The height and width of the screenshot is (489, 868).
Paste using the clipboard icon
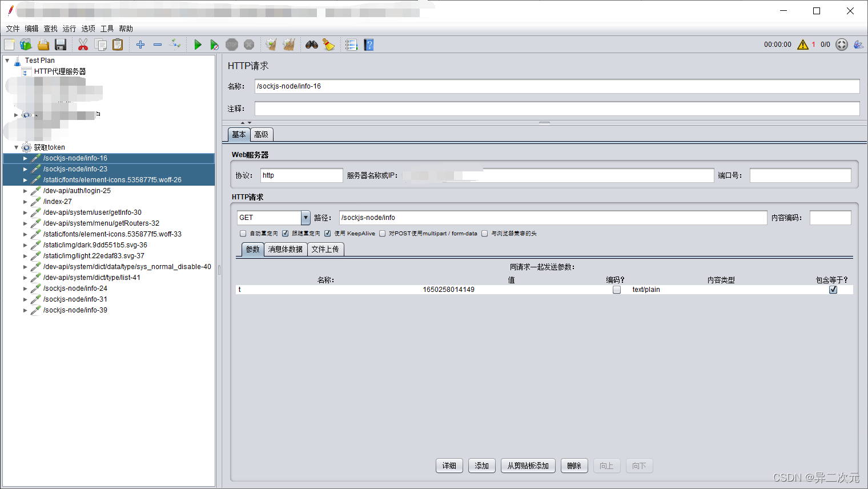118,45
